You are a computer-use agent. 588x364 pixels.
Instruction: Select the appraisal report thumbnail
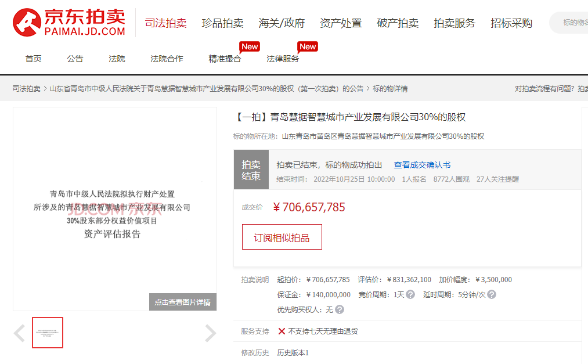[x=48, y=333]
